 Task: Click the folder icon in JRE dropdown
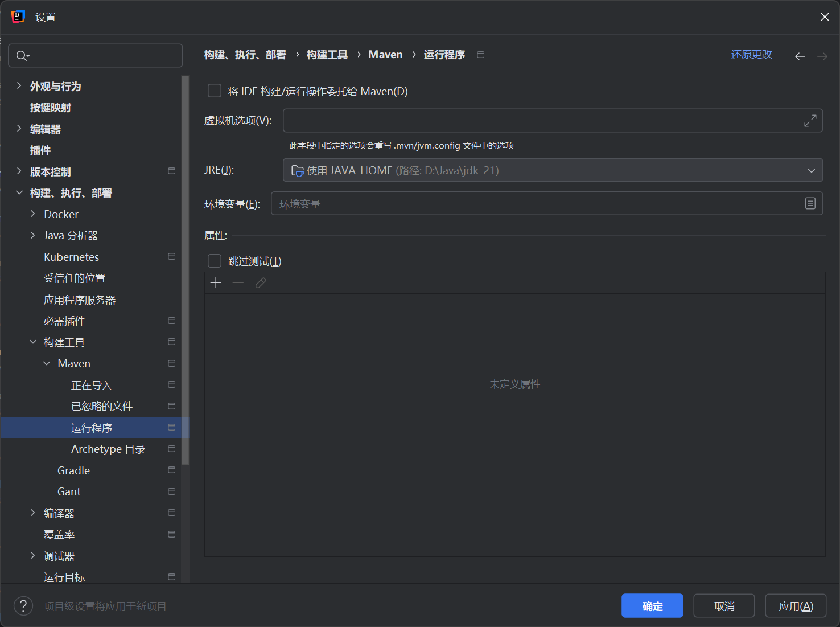pyautogui.click(x=297, y=171)
